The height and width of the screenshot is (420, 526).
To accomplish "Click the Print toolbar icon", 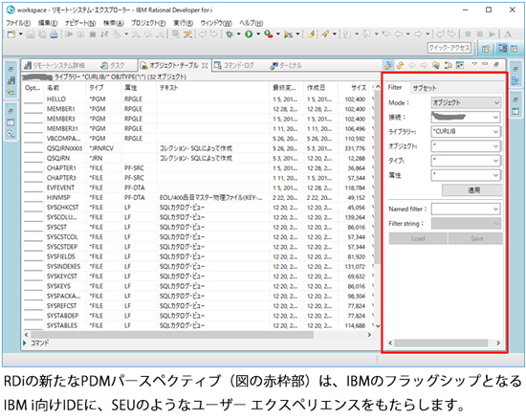I will [54, 33].
